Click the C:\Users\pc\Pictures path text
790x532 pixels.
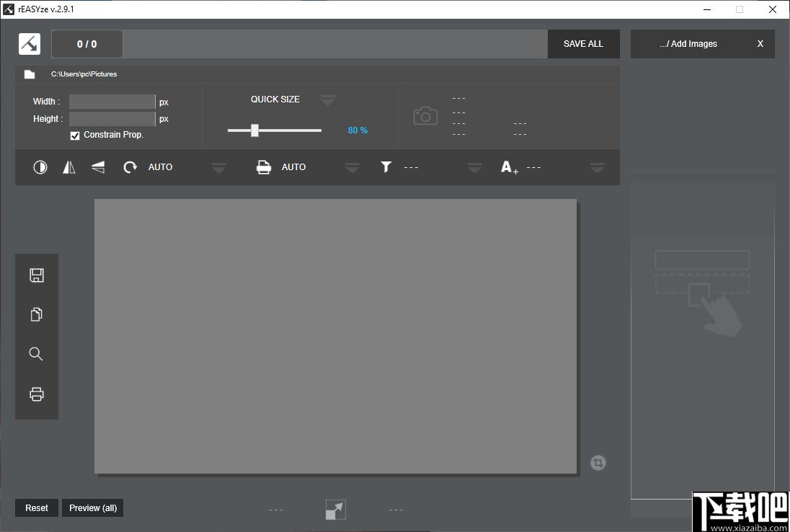[x=84, y=74]
